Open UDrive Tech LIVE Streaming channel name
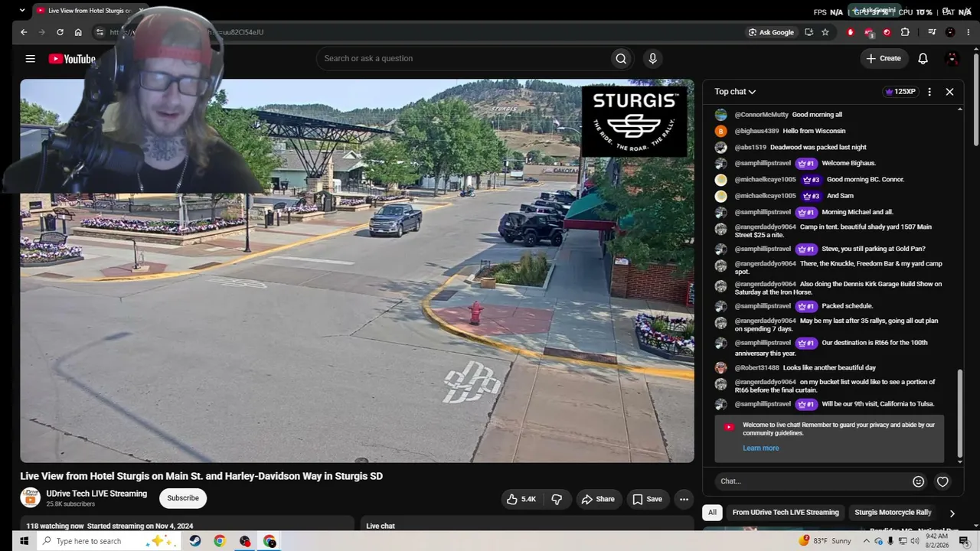 (x=96, y=494)
